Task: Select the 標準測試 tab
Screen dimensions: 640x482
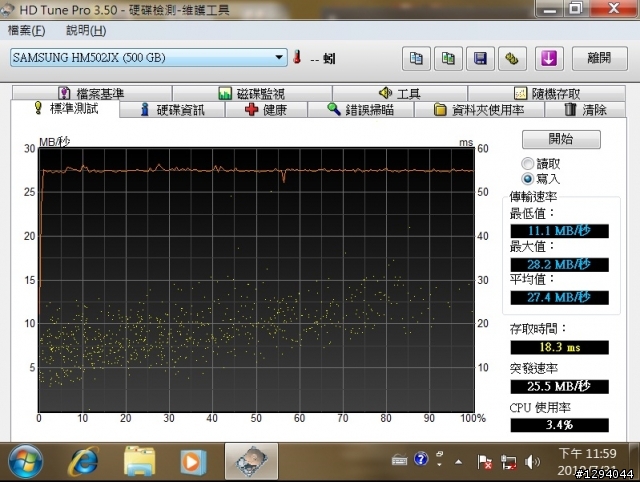Action: 65,109
